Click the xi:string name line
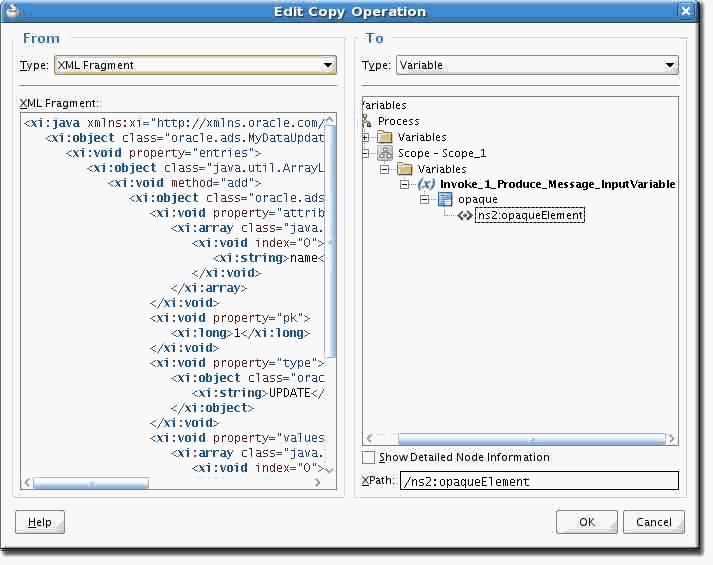Viewport: 713px width, 565px height. (269, 258)
